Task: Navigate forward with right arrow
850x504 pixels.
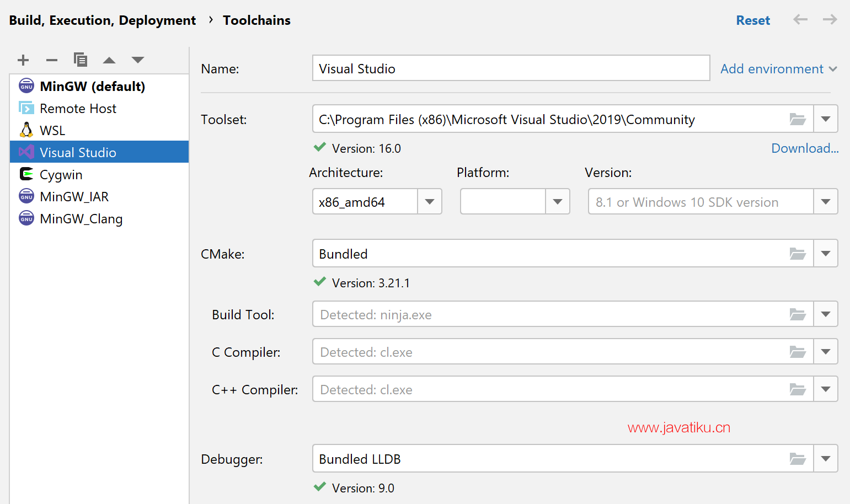Action: coord(830,20)
